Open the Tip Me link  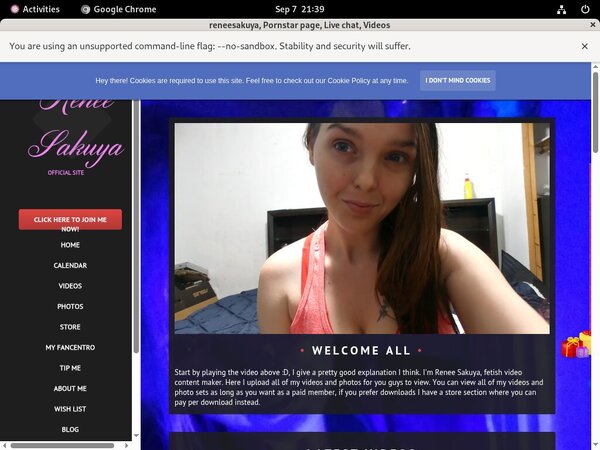pyautogui.click(x=70, y=368)
